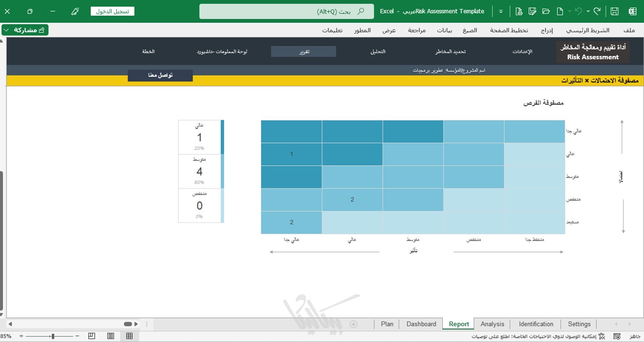Click the highlighted تقرير navigation button
The width and height of the screenshot is (644, 342).
click(x=304, y=52)
